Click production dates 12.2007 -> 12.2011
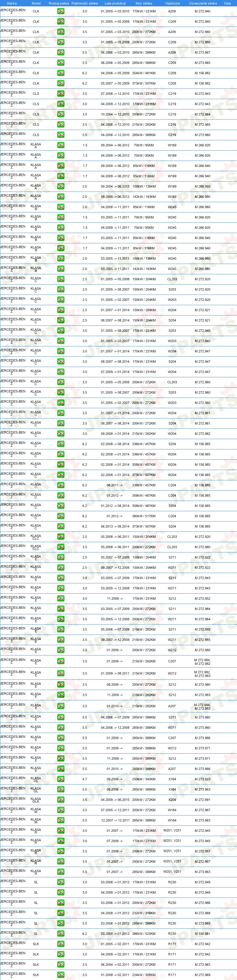237x980 pixels. [x=115, y=820]
